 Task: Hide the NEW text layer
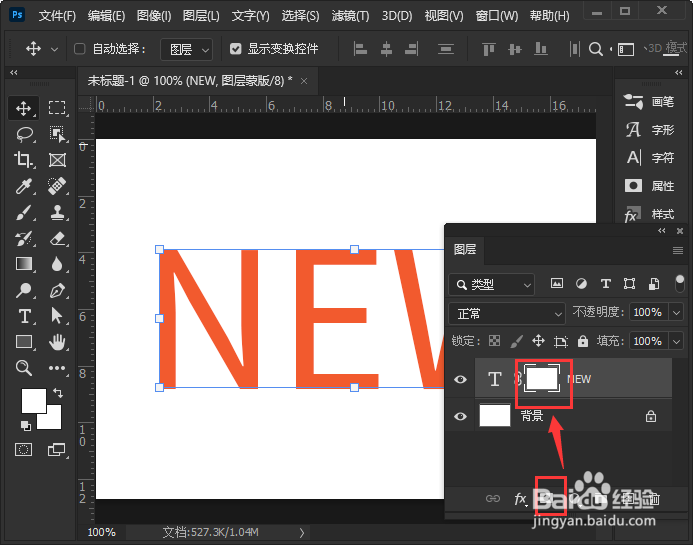click(460, 379)
